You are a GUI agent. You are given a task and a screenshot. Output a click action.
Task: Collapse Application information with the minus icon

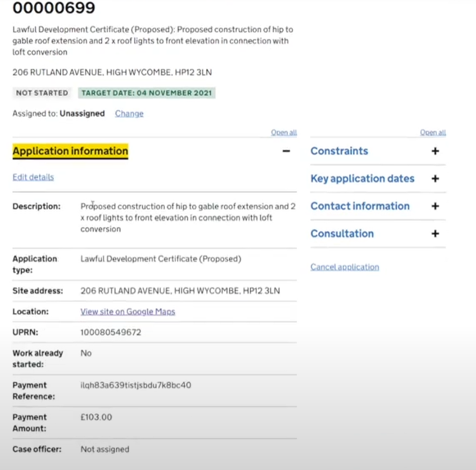click(286, 151)
